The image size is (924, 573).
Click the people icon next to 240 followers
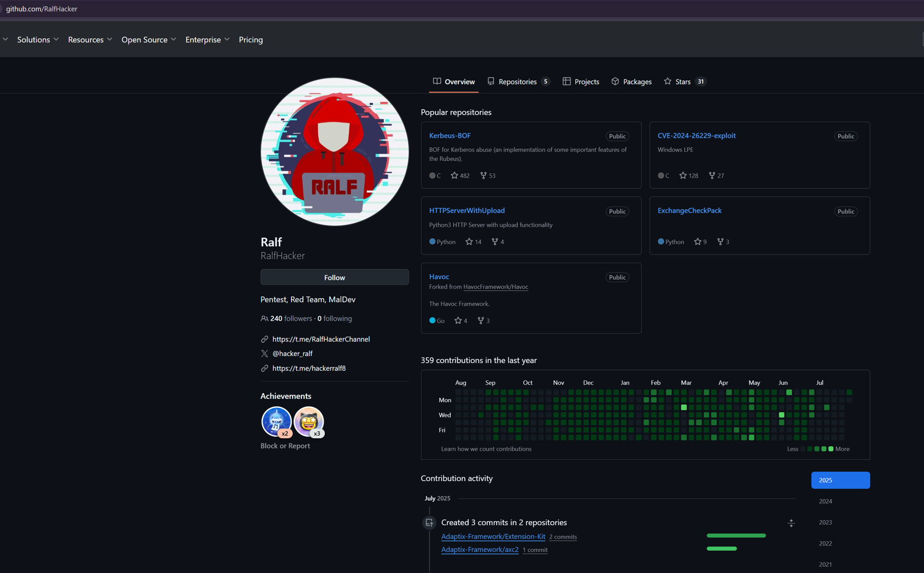[x=264, y=318]
